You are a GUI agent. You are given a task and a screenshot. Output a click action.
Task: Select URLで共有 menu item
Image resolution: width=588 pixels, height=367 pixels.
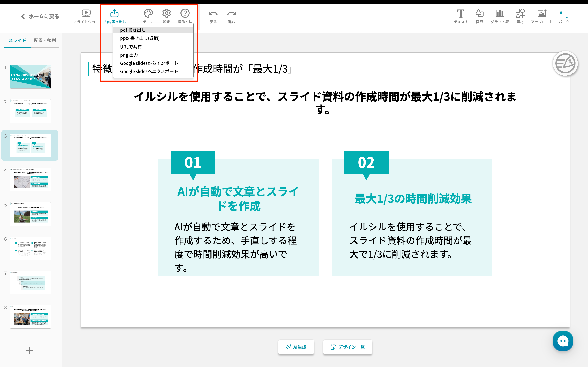point(131,47)
